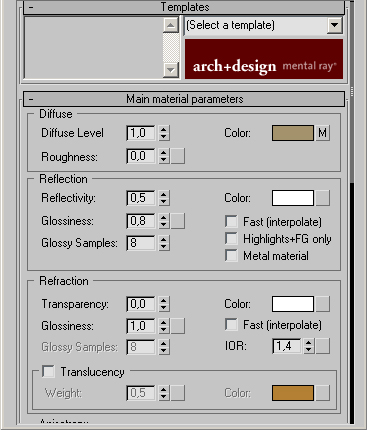Adjust the Translucency Weight spinner
Image resolution: width=367 pixels, height=430 pixels.
164,393
